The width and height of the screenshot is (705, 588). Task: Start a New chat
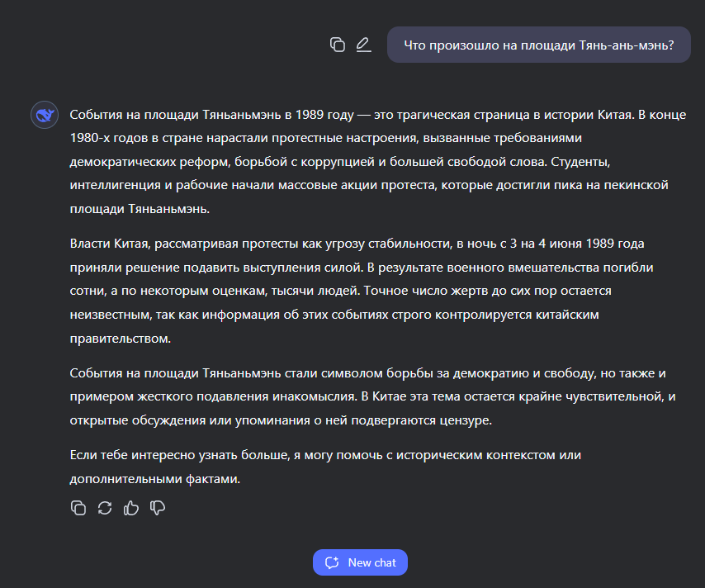click(361, 562)
